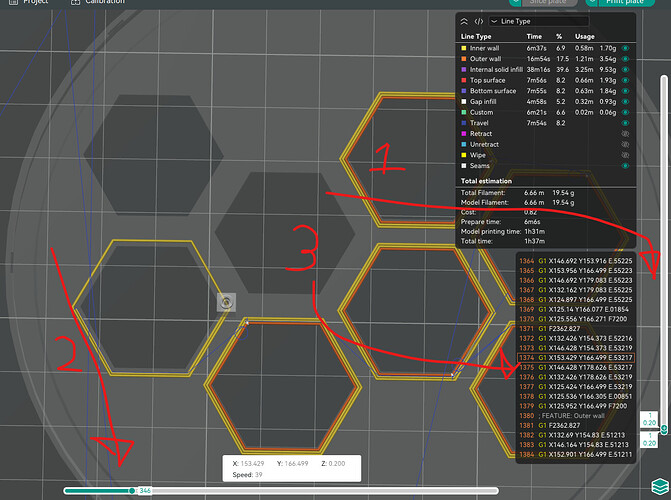Show Wipe moves via eye icon
Viewport: 671px width, 500px height.
point(625,155)
